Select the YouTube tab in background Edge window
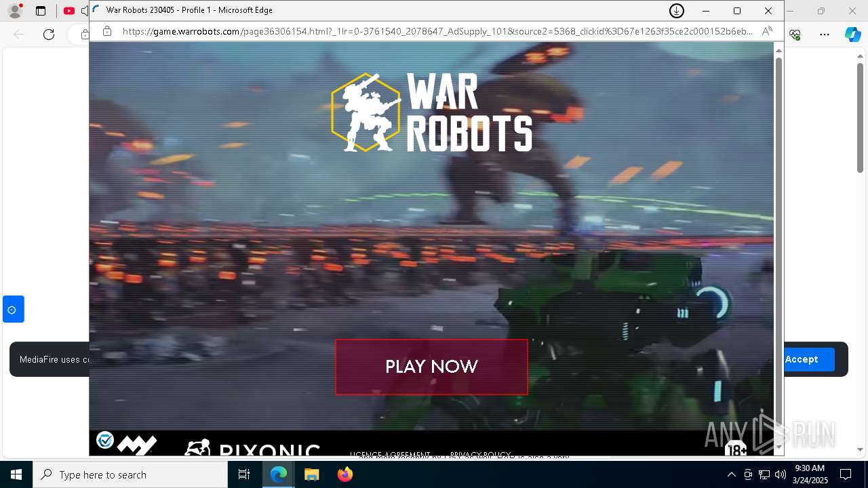Screen dimensions: 868x488 coord(69,11)
